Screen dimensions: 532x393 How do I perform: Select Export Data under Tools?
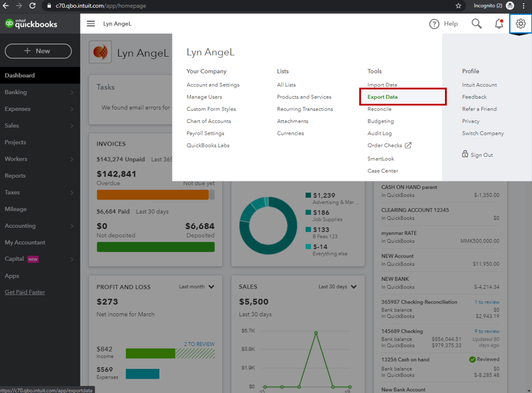(x=382, y=97)
